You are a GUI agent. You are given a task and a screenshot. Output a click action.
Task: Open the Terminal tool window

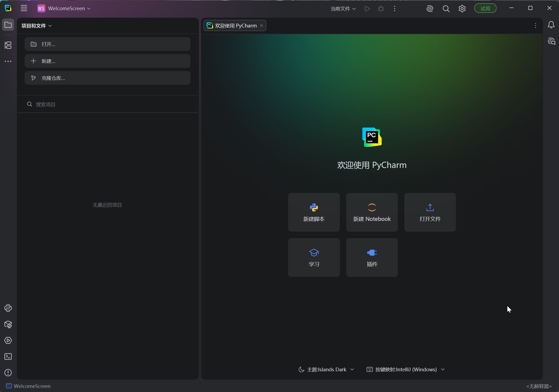click(x=8, y=356)
